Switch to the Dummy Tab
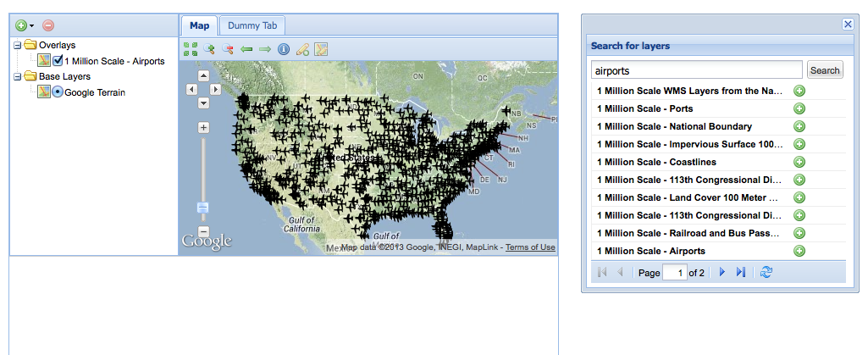868x355 pixels. tap(252, 25)
